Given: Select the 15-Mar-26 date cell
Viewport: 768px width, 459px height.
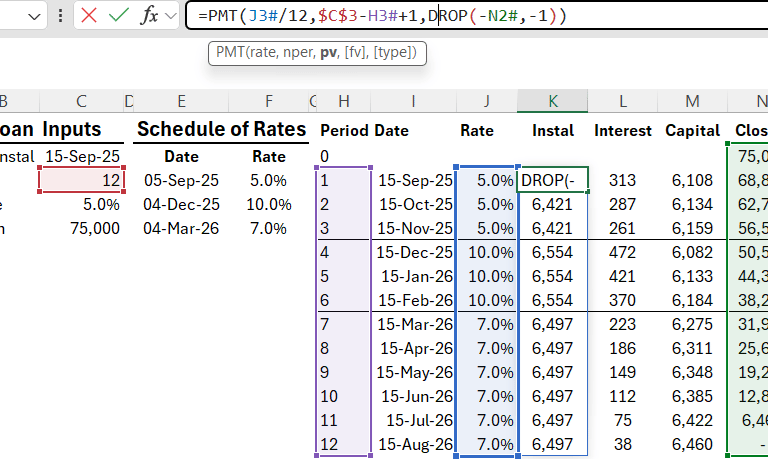Looking at the screenshot, I should (413, 324).
